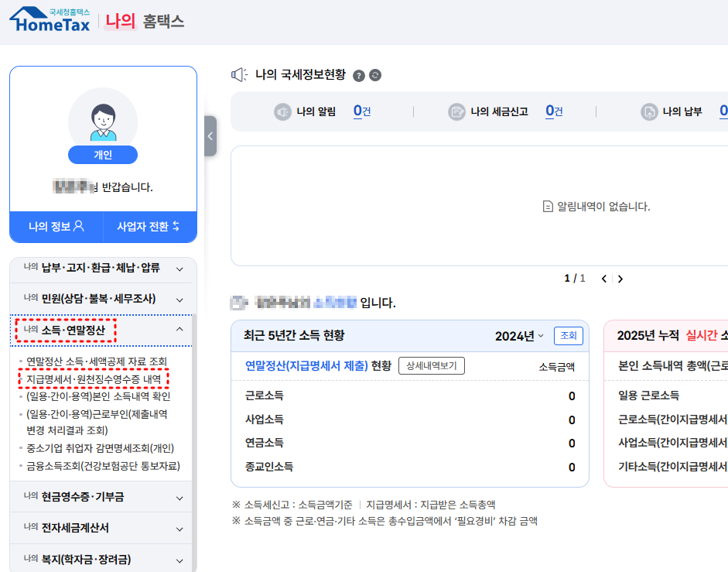Click the next page arrow under notifications
Image resolution: width=728 pixels, height=572 pixels.
pyautogui.click(x=620, y=278)
